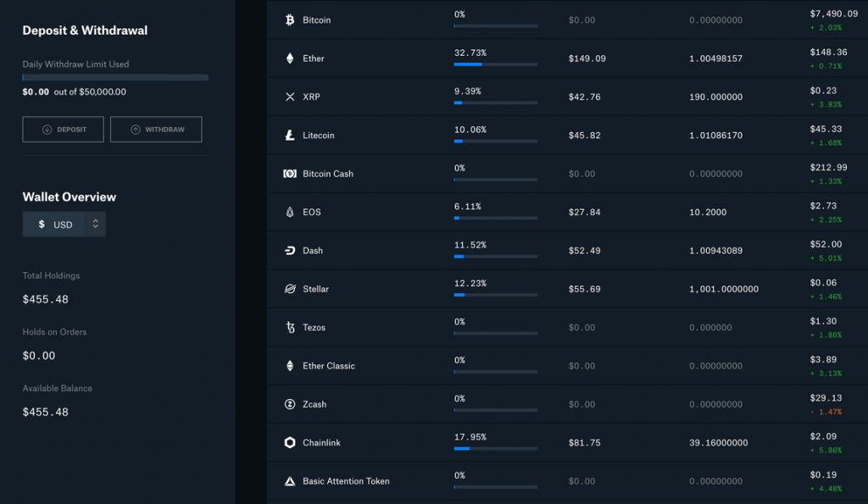
Task: Click the Stellar logo icon
Action: [x=290, y=289]
